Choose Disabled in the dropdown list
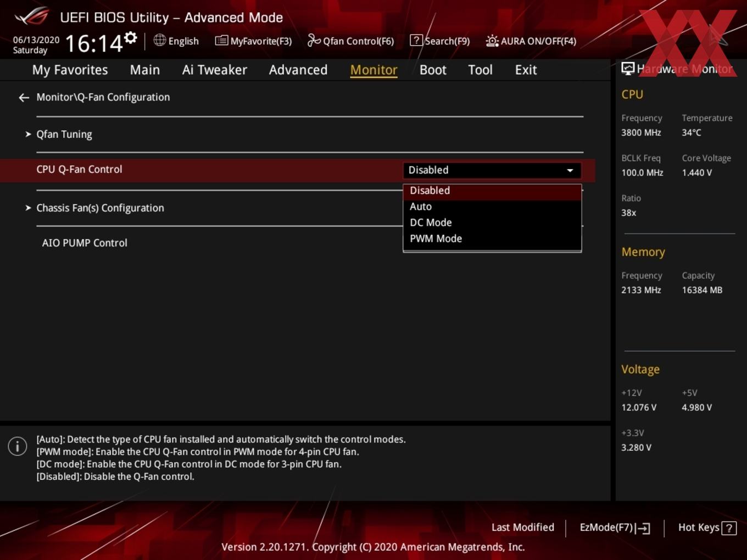 pos(492,191)
